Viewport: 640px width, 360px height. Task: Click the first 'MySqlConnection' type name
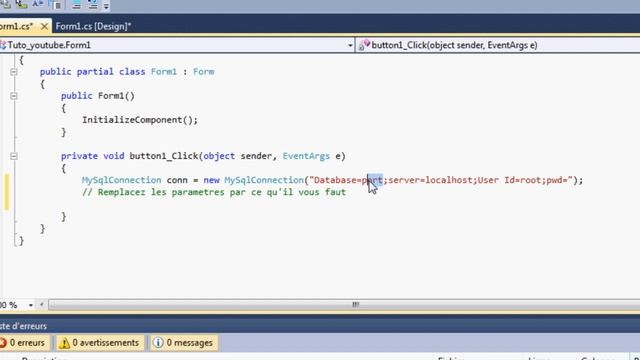[122, 180]
